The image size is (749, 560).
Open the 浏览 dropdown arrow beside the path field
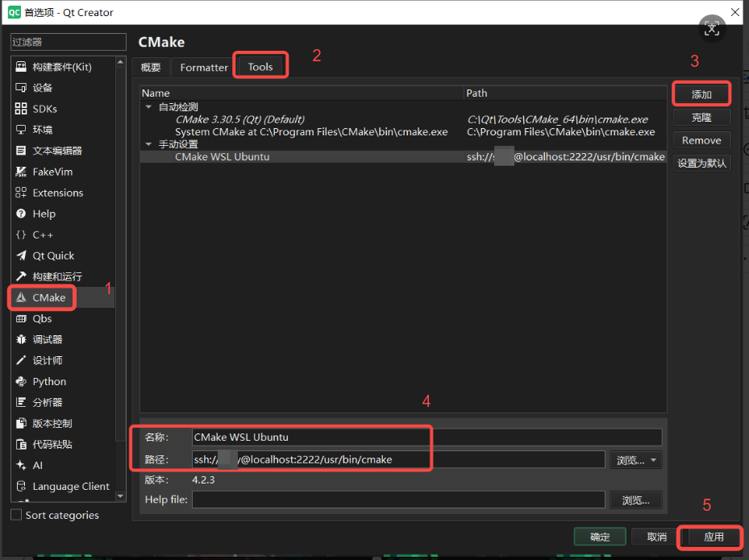tap(654, 460)
